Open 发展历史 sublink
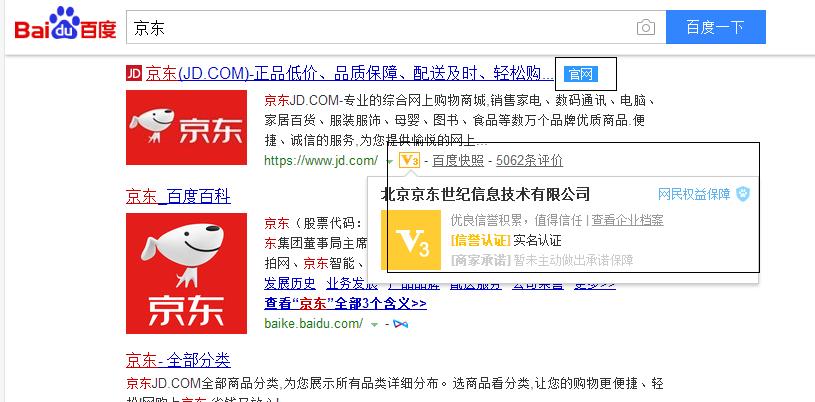This screenshot has width=815, height=402. (x=290, y=284)
